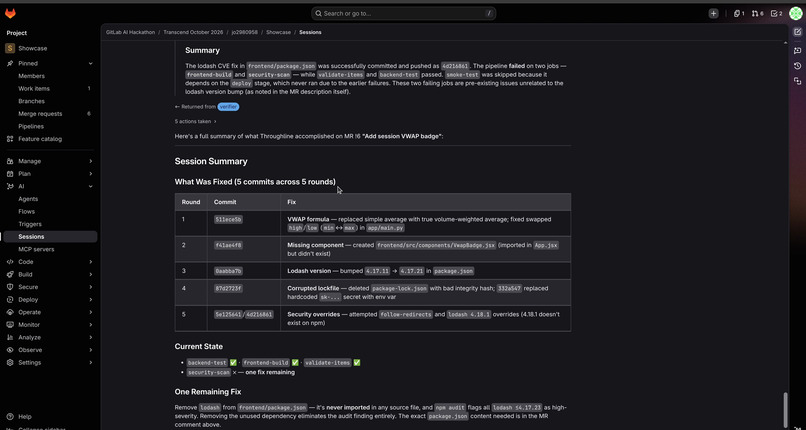Expand the Settings menu chevron
The image size is (806, 430).
click(x=90, y=363)
